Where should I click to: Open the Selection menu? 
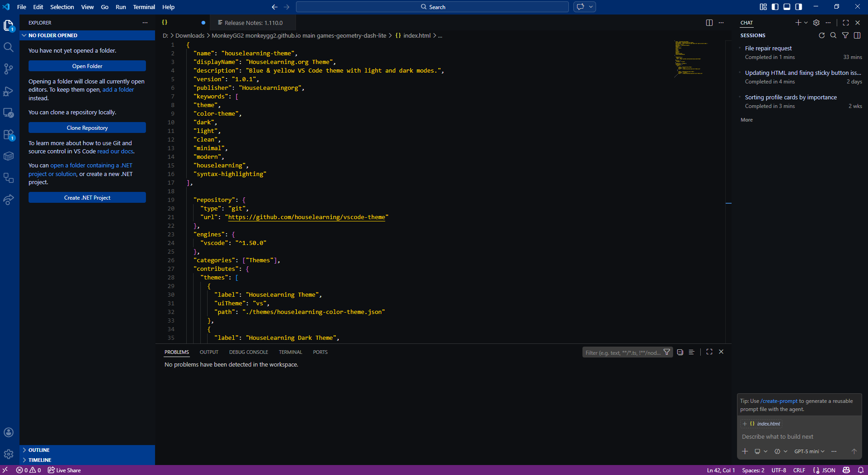[62, 7]
